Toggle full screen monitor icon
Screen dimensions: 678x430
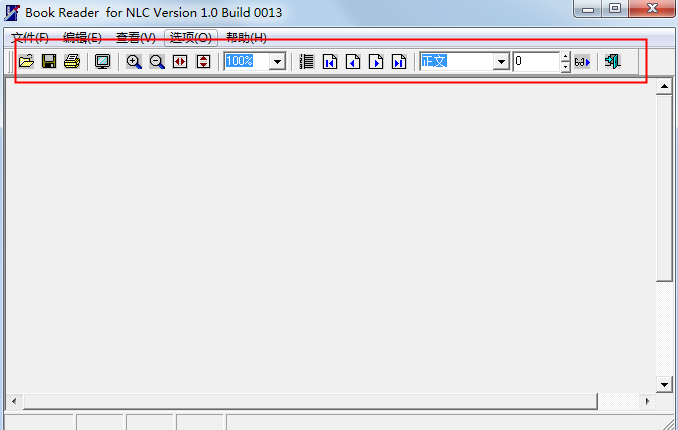102,61
